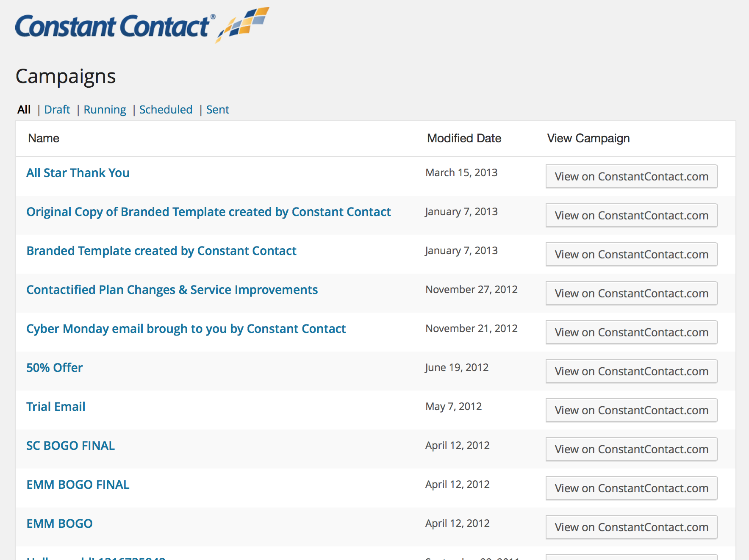Switch to the Draft filter
The image size is (749, 560).
(x=57, y=110)
